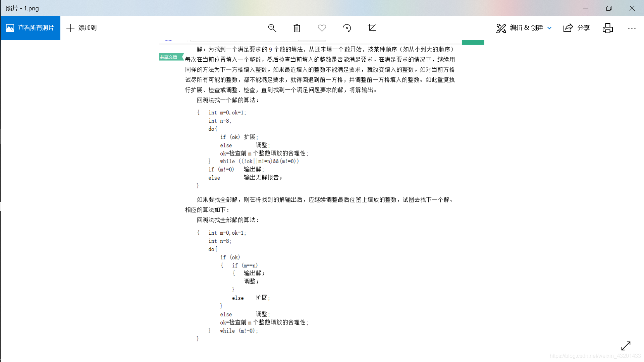Image resolution: width=644 pixels, height=362 pixels.
Task: Click the plus icon before "添加到"
Action: point(70,28)
